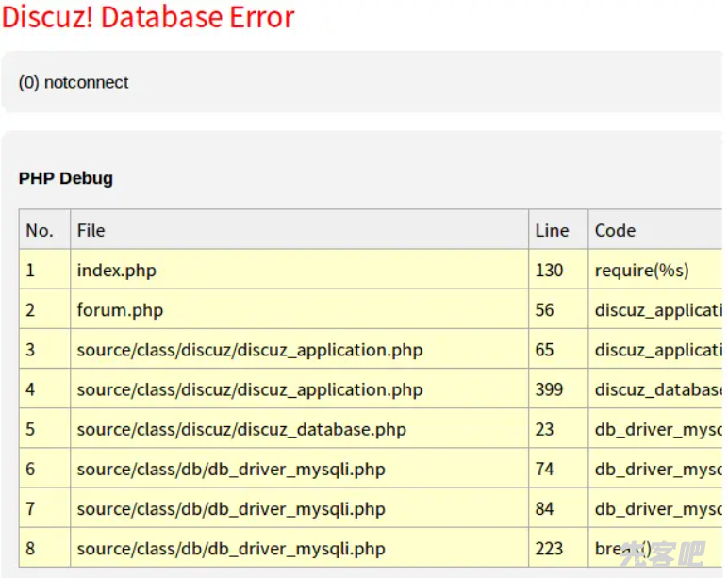Select the Code column header
Image resolution: width=728 pixels, height=578 pixels.
tap(615, 230)
